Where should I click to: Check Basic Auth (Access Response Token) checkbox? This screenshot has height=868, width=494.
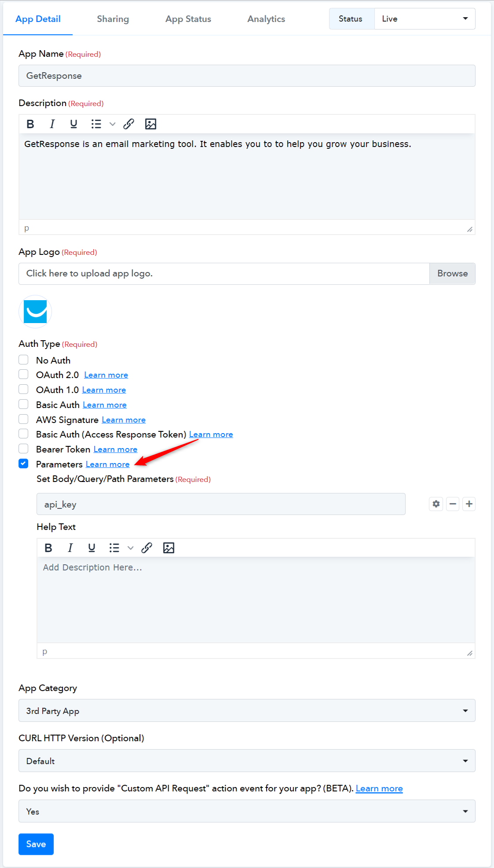pos(23,434)
